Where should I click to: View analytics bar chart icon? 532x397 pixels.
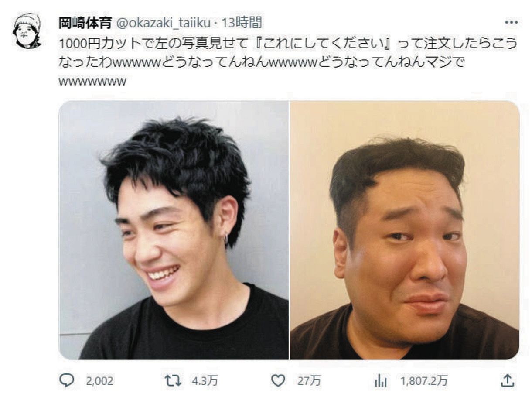click(x=381, y=382)
